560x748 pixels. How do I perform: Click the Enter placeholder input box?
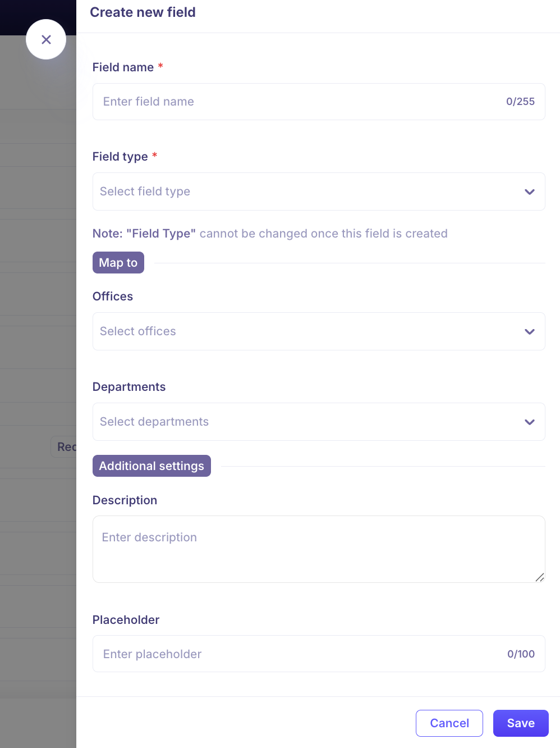(297, 654)
